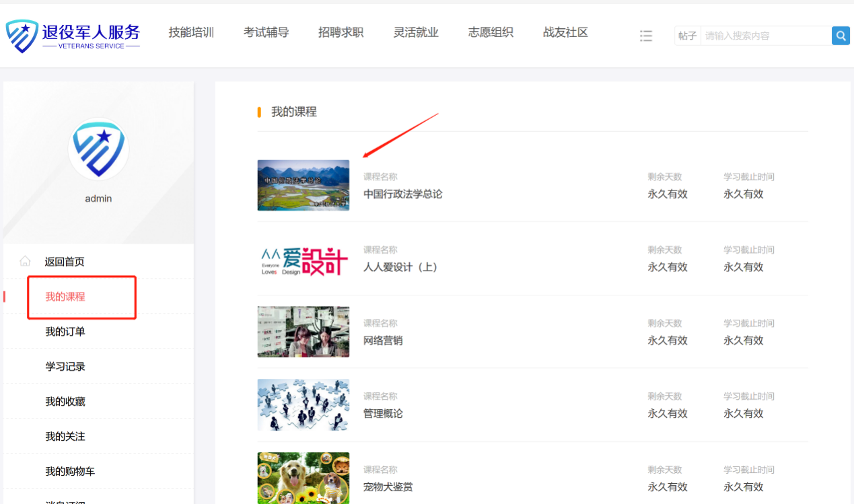Screen dimensions: 854x504
Task: Select 招聘求职 in the top navigation
Action: [x=341, y=32]
